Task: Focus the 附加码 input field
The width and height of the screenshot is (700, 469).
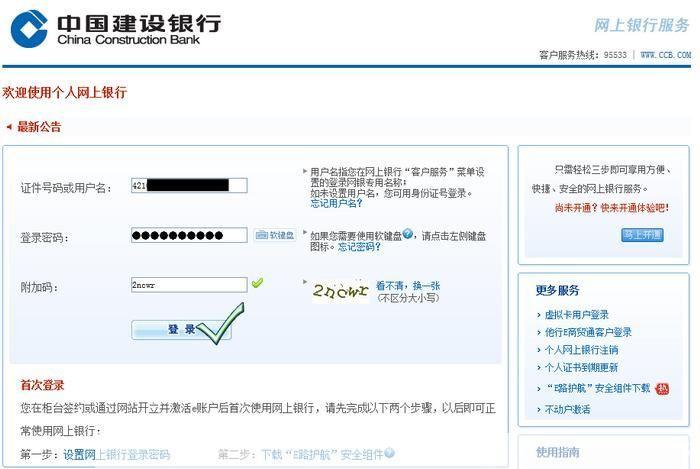Action: (x=189, y=285)
